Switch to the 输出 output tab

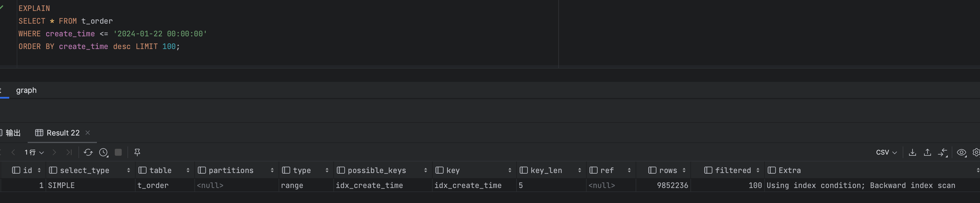(13, 133)
